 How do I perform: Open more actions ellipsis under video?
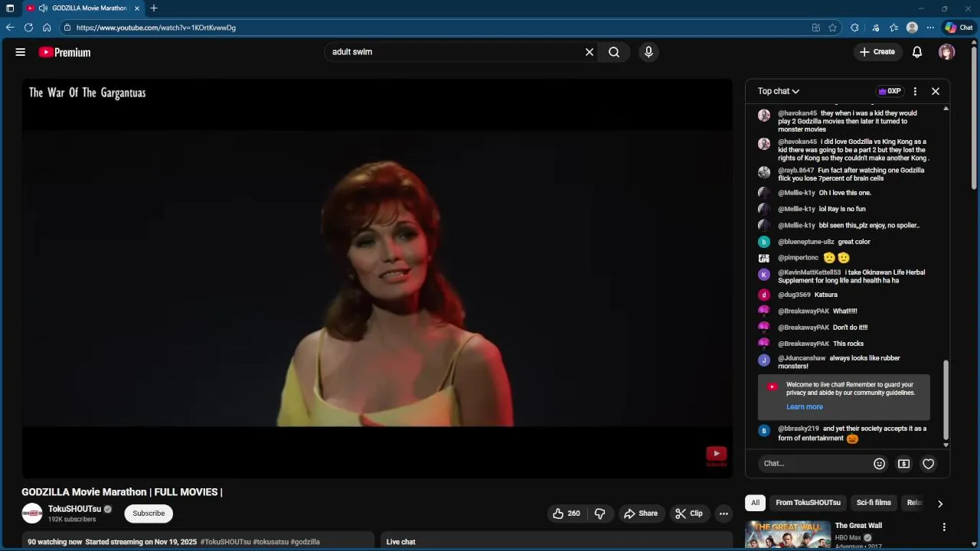point(724,514)
